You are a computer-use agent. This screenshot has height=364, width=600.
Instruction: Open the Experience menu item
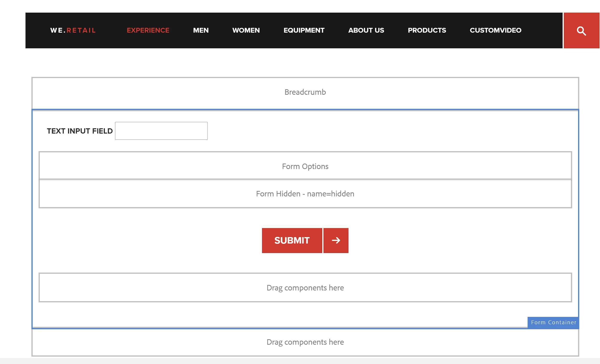coord(148,30)
